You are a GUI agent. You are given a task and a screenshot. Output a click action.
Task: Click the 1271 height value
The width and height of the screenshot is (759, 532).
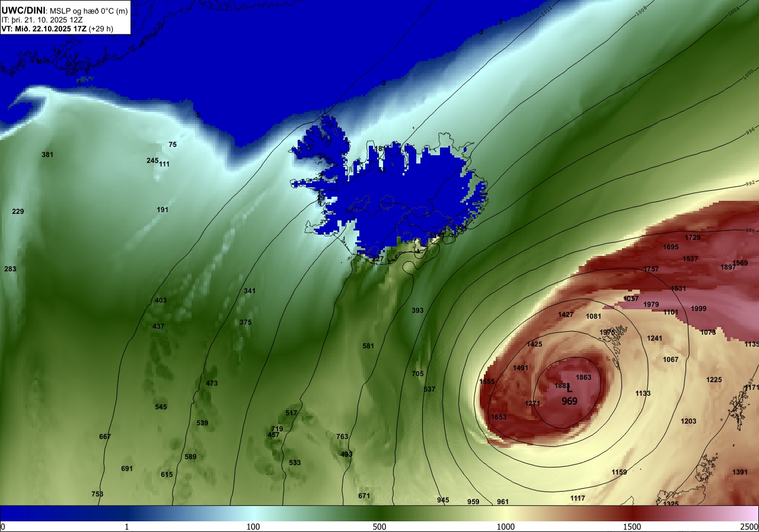532,403
